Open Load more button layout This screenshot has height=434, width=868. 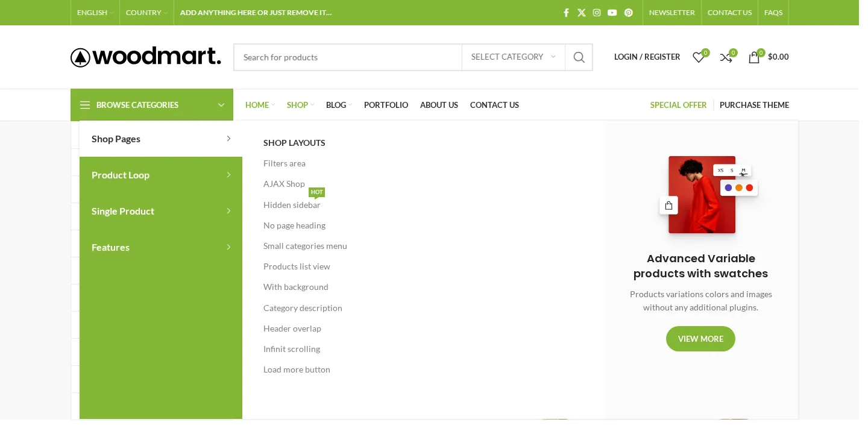(x=297, y=370)
